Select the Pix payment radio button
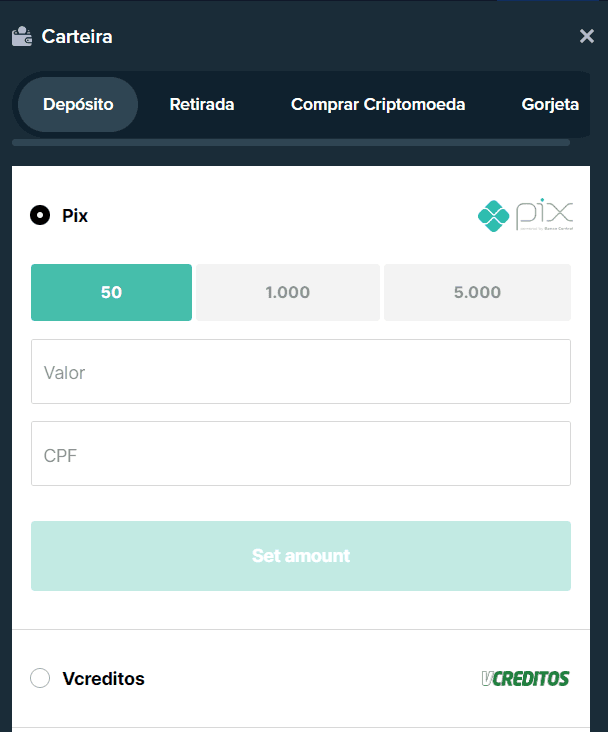Screen dimensions: 608x732 coord(40,215)
